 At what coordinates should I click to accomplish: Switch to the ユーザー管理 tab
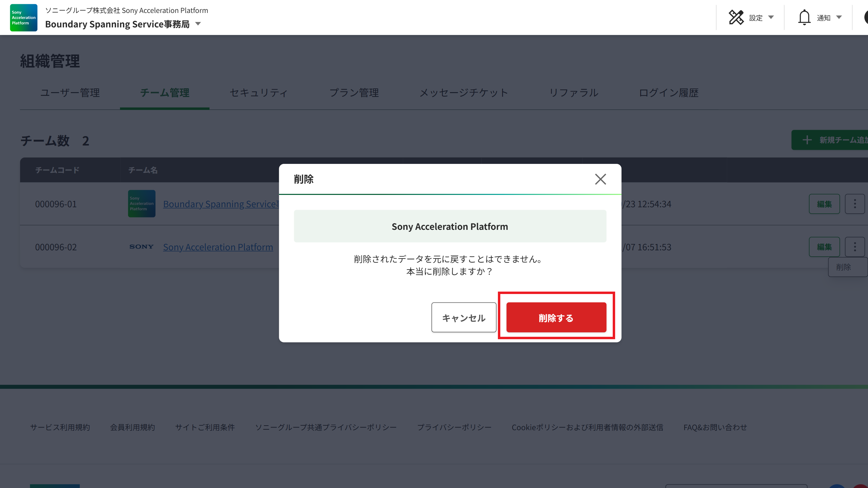(70, 92)
